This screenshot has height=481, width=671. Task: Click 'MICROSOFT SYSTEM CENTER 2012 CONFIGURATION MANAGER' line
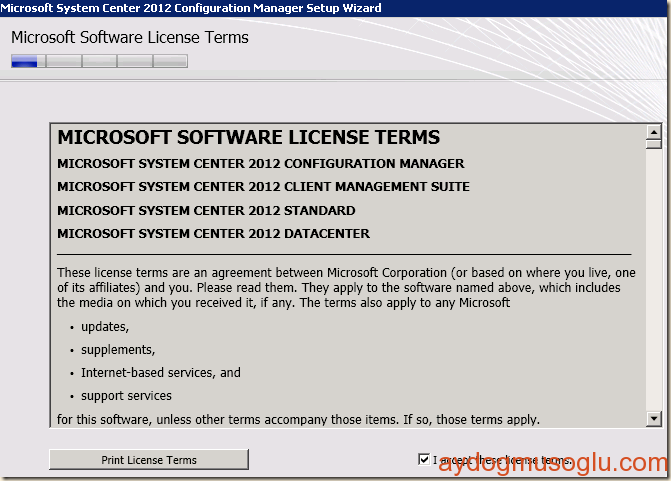pyautogui.click(x=261, y=163)
